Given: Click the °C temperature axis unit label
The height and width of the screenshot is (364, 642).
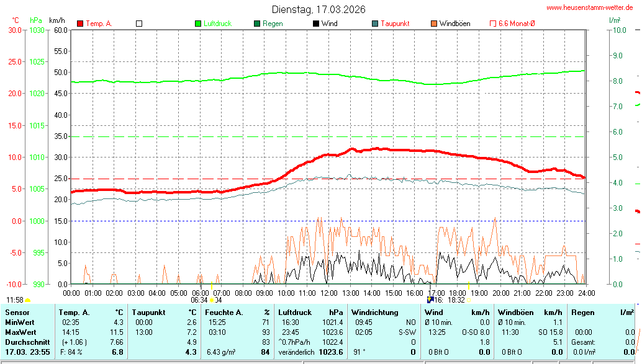Looking at the screenshot, I should point(16,20).
